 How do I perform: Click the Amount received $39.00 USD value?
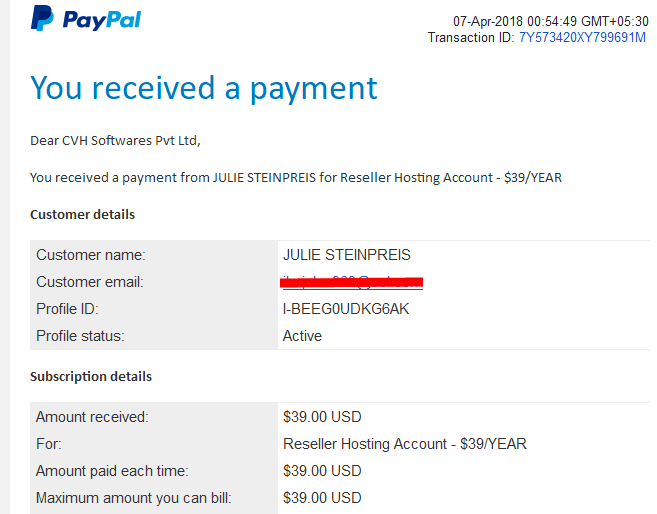click(322, 417)
